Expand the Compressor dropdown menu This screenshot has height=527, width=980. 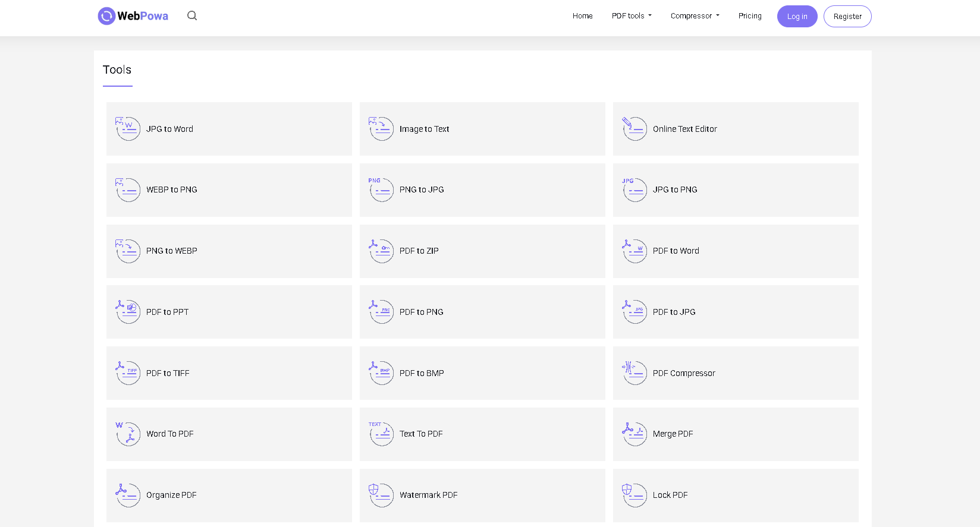(695, 16)
